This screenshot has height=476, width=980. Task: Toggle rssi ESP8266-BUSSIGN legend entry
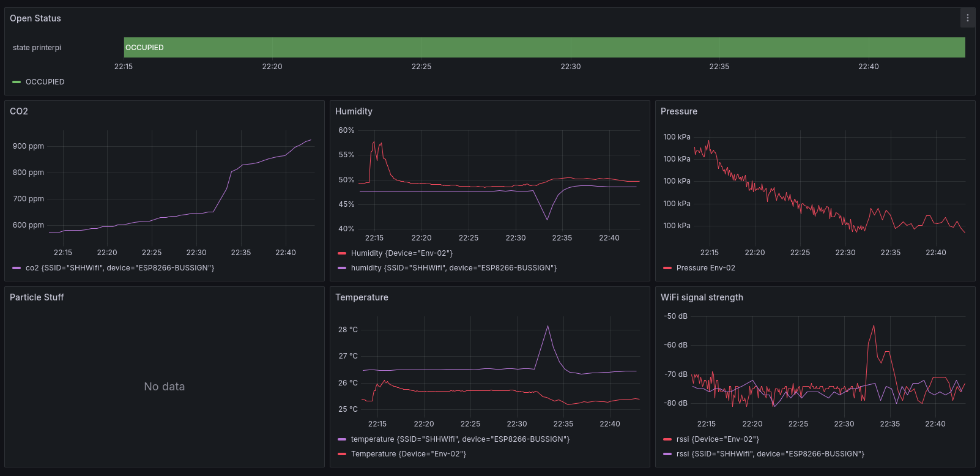(771, 454)
